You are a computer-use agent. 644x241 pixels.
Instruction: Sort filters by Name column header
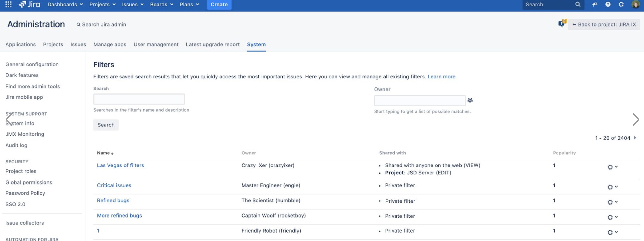pyautogui.click(x=103, y=153)
